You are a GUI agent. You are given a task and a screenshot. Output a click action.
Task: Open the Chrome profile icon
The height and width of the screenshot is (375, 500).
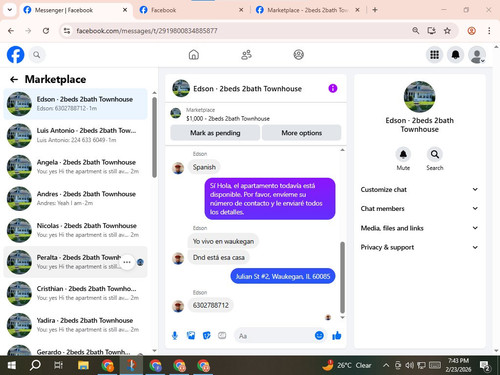[x=471, y=31]
